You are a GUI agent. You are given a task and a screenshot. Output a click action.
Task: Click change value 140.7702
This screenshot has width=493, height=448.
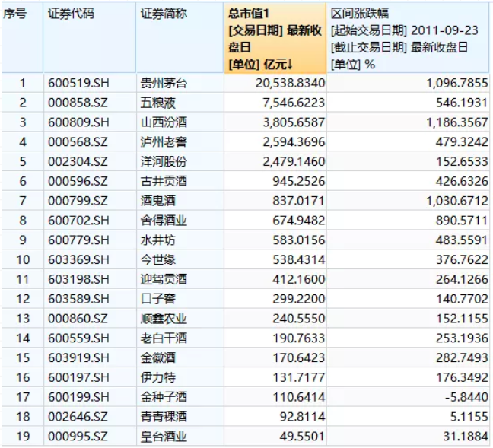pyautogui.click(x=462, y=299)
